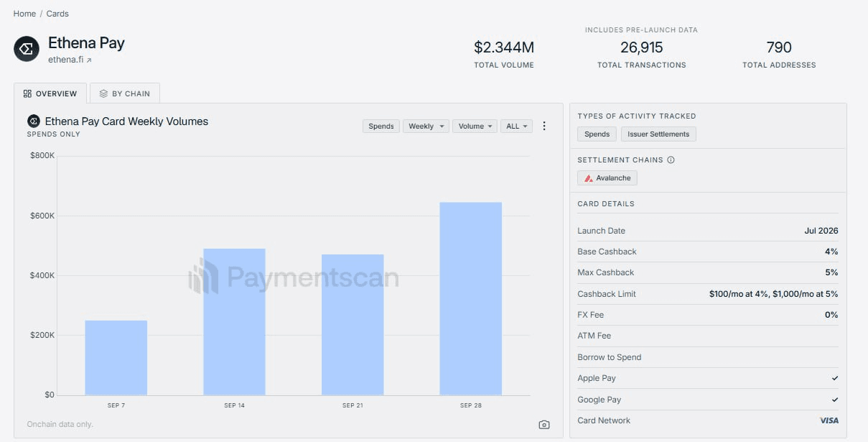Viewport: 868px width, 442px height.
Task: Click the 26,915 total transactions value
Action: point(642,47)
